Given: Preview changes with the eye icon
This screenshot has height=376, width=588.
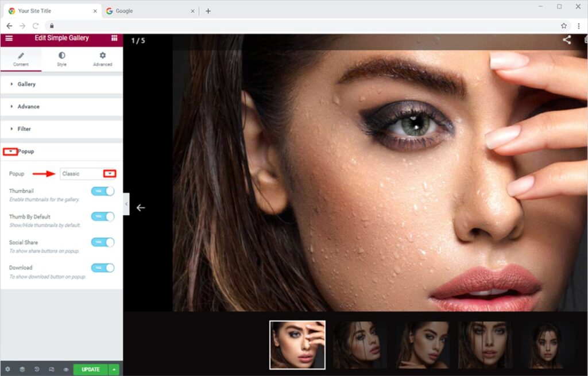Looking at the screenshot, I should coord(66,370).
